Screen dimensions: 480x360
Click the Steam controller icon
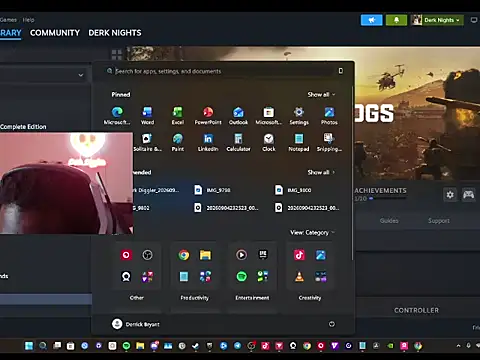coord(468,194)
